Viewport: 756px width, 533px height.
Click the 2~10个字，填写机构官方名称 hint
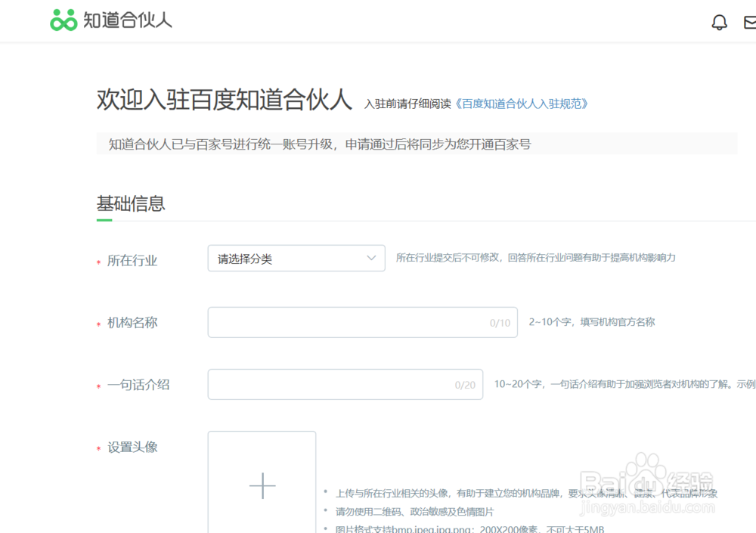[x=592, y=322]
